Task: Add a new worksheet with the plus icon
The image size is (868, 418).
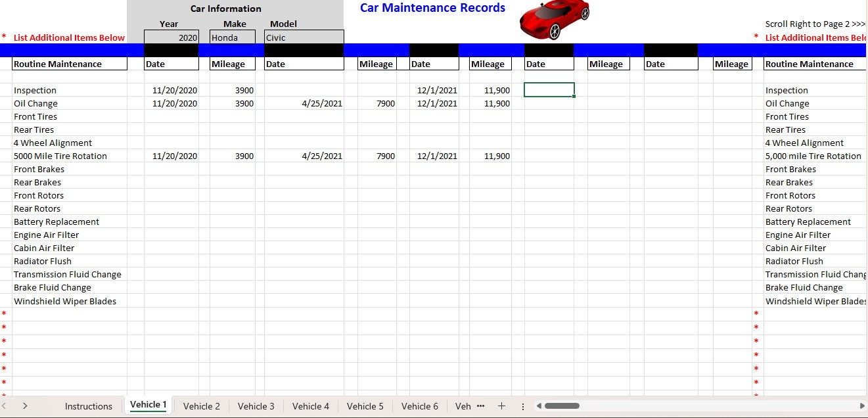Action: [x=501, y=406]
